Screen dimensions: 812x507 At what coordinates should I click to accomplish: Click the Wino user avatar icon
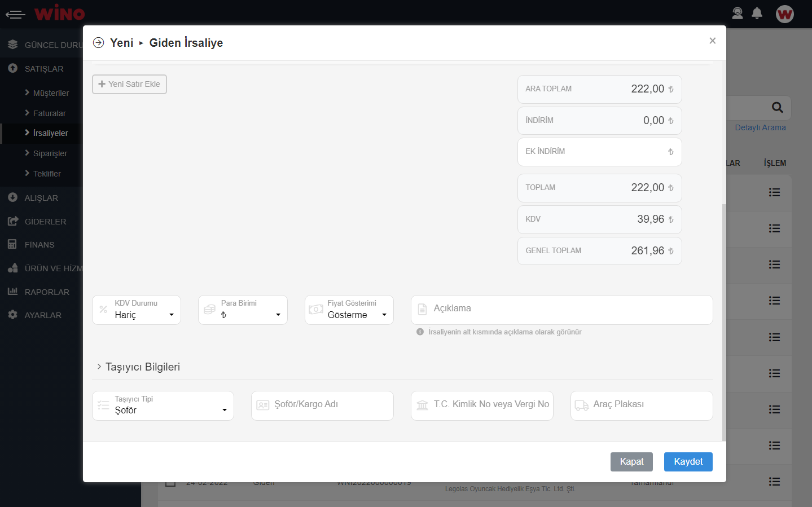pos(784,14)
